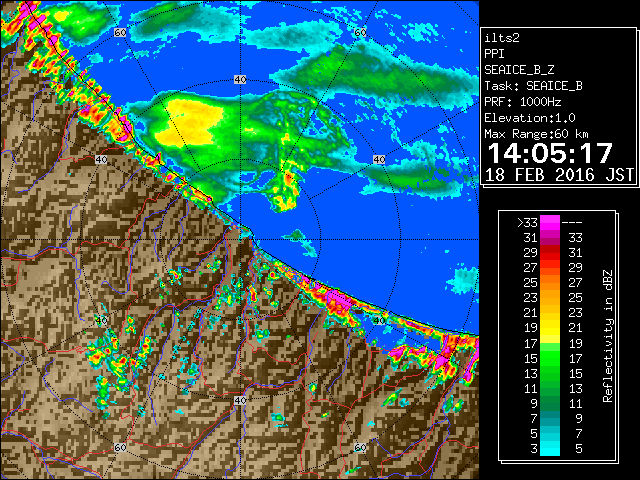Click the product name "SEAICE_B_Z"
This screenshot has height=480, width=640.
(x=519, y=70)
